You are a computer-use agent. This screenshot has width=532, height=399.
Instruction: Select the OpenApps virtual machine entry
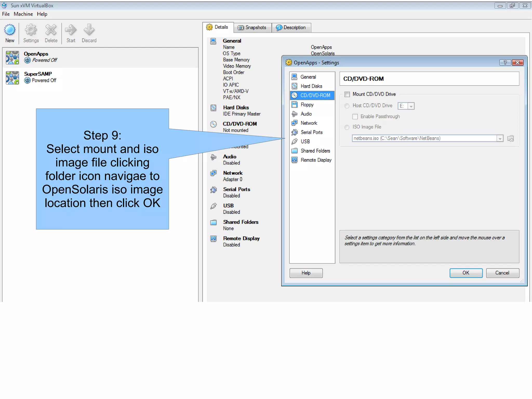point(100,57)
